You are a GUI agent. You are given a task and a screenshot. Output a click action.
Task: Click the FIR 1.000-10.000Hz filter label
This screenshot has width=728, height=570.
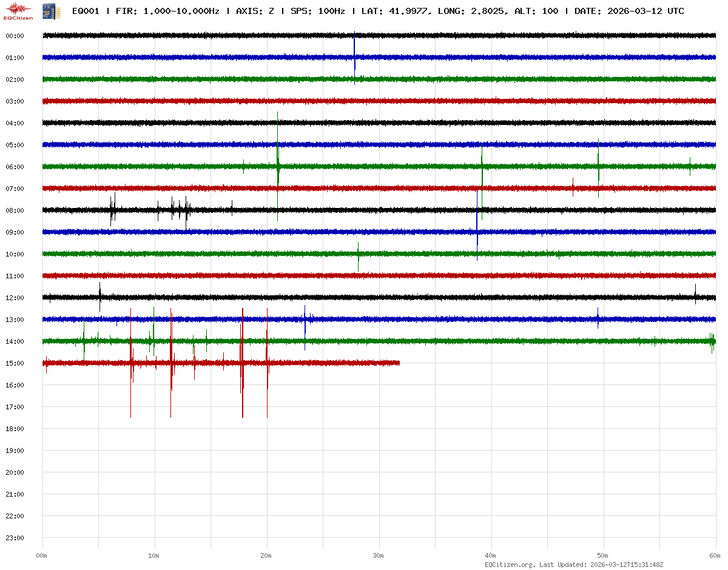[167, 12]
